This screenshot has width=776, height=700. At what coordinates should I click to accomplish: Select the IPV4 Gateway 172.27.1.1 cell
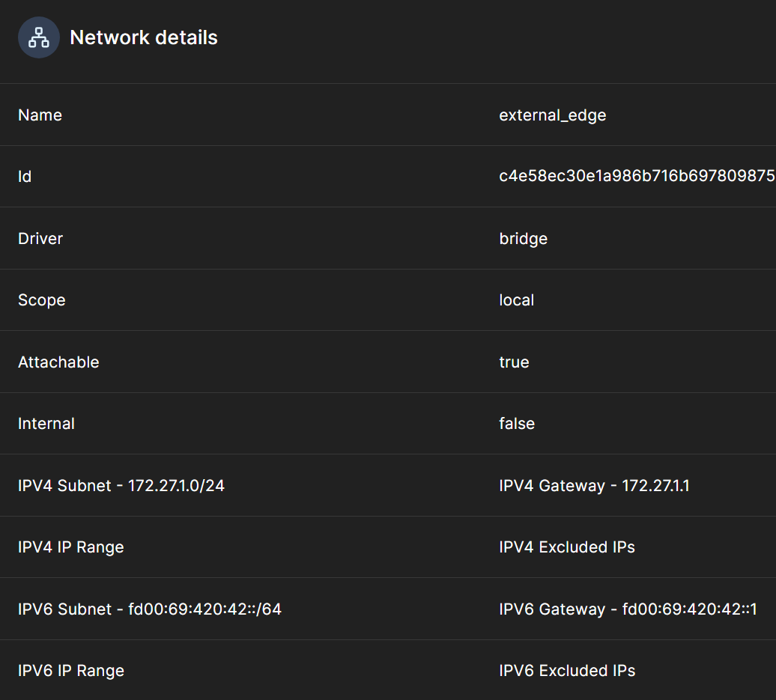[x=594, y=486]
